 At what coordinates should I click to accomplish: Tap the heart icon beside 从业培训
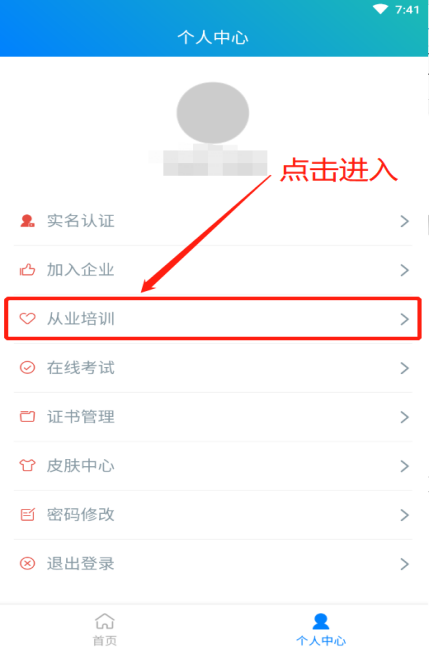click(x=27, y=318)
